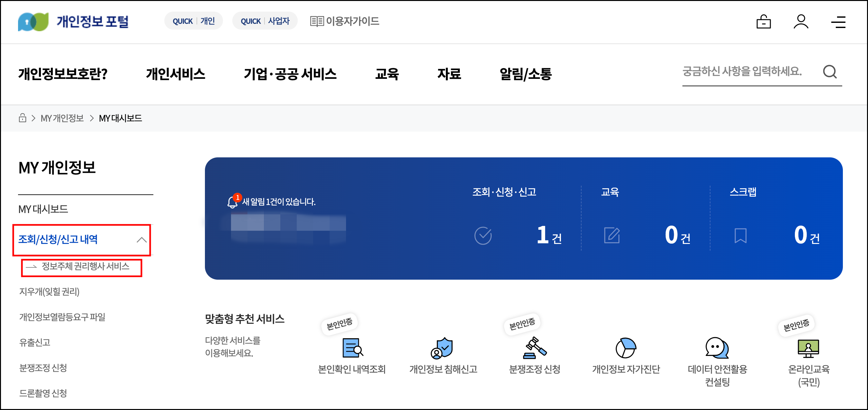The width and height of the screenshot is (868, 410).
Task: Open the 이용자가이드 link
Action: coord(344,21)
